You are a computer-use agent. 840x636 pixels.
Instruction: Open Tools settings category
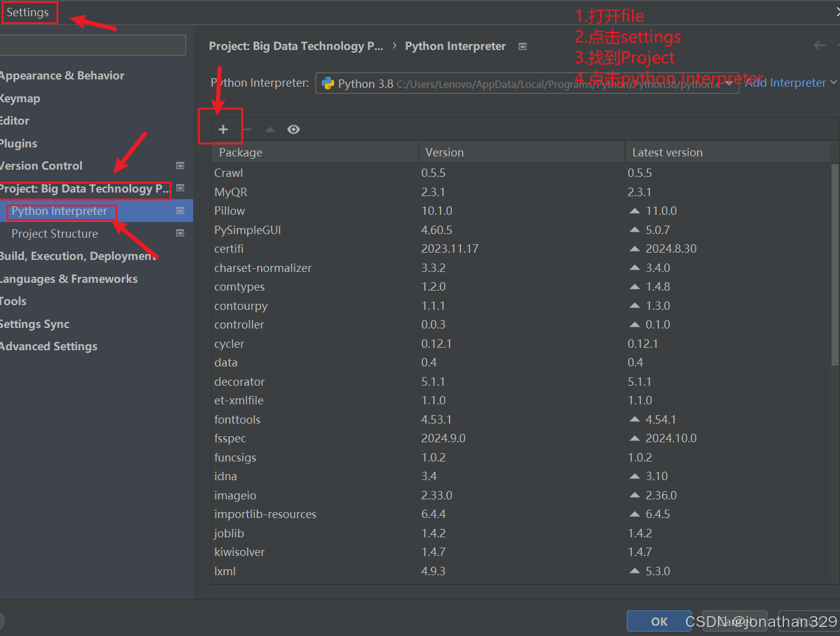[x=13, y=301]
